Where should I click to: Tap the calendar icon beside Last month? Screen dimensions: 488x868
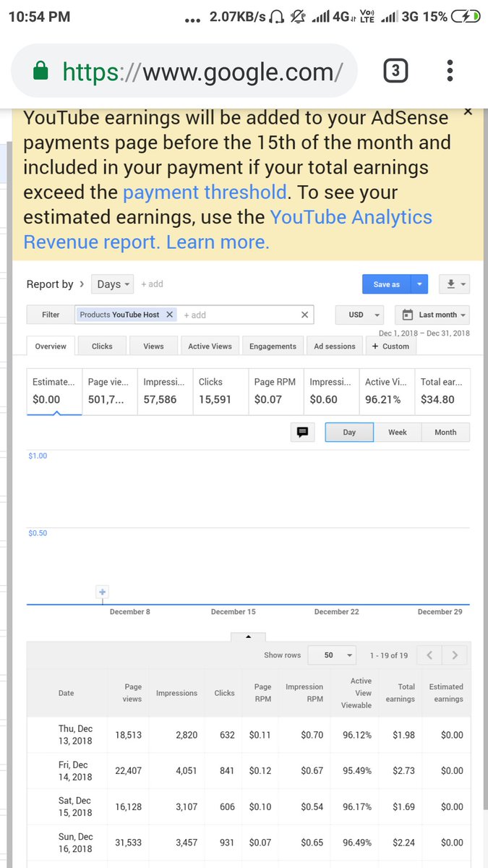coord(407,315)
